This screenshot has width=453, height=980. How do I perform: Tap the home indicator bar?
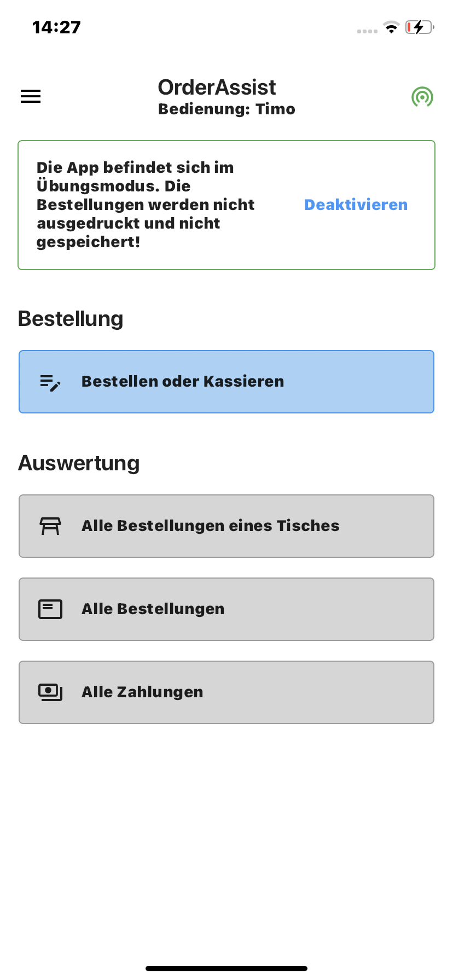click(226, 969)
